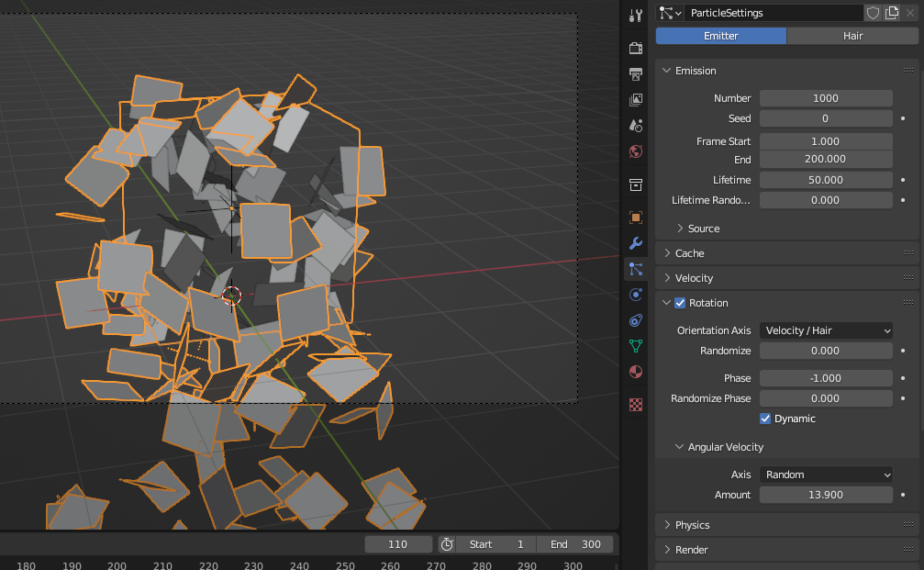This screenshot has height=570, width=924.
Task: Enable the Dynamic checkbox
Action: point(764,419)
